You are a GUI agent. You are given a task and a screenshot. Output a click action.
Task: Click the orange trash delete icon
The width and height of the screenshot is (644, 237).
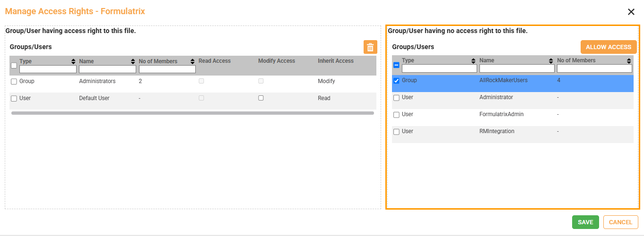pyautogui.click(x=370, y=47)
